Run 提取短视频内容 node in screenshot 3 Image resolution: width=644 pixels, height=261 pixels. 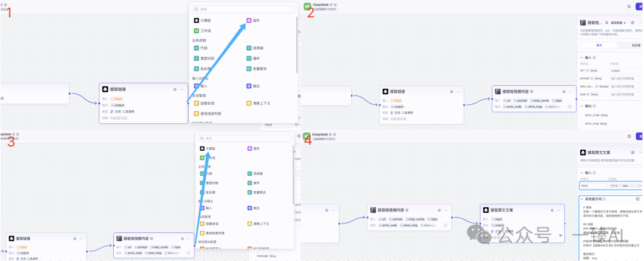[x=183, y=238]
